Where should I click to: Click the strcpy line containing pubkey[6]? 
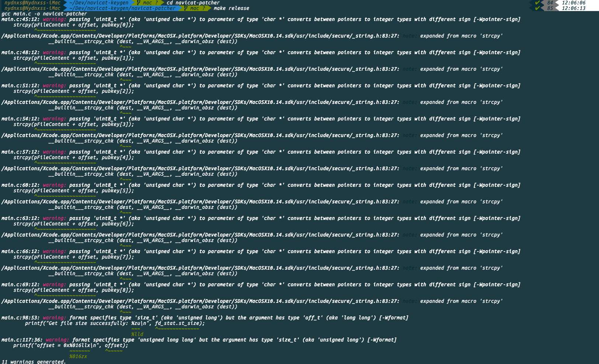(x=74, y=224)
